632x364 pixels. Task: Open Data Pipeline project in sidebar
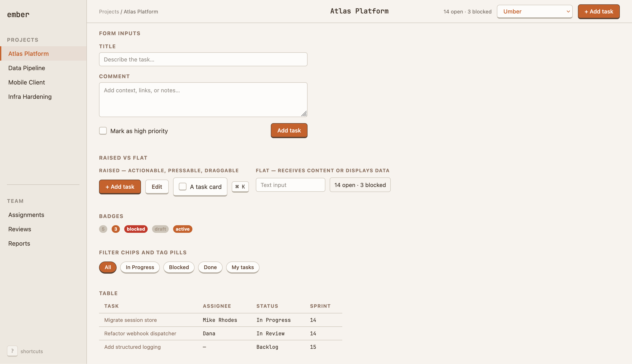pos(26,68)
